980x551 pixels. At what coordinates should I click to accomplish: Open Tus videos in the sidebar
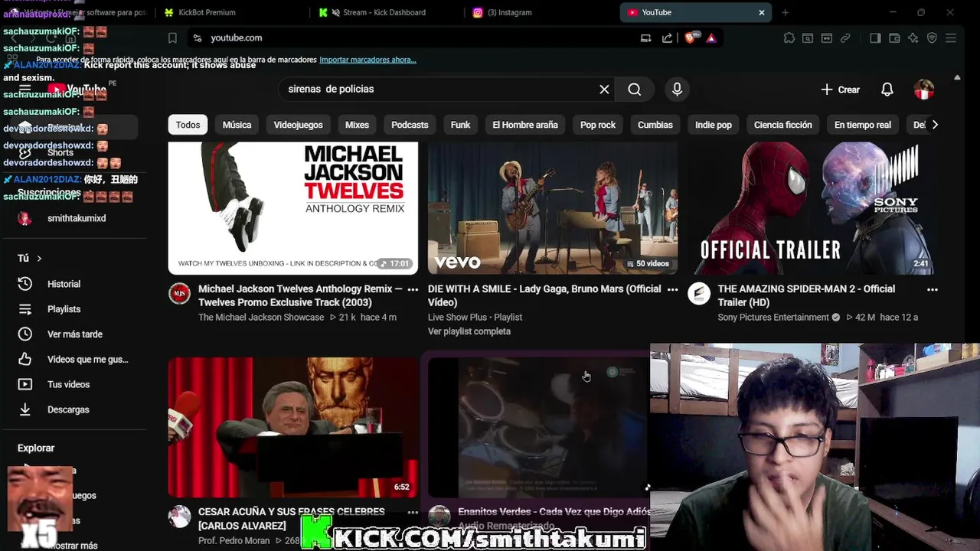(74, 384)
